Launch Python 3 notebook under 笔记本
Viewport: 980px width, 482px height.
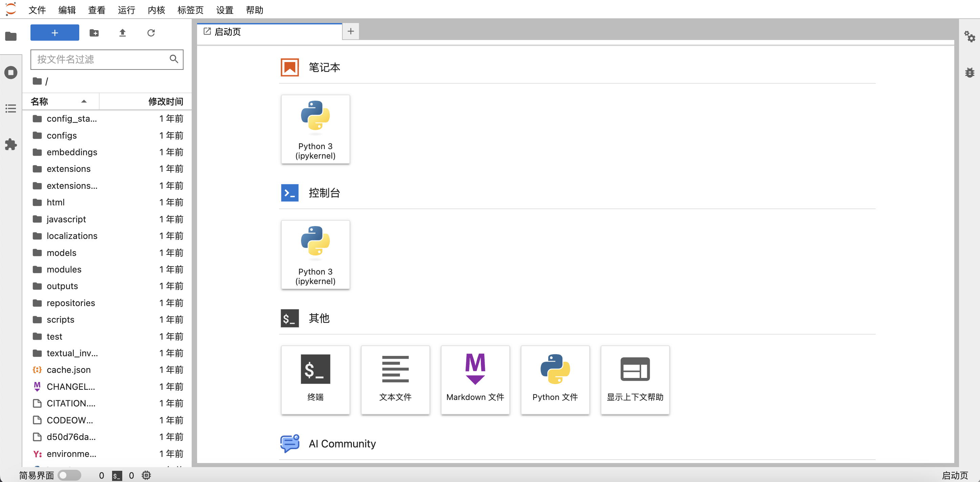pyautogui.click(x=315, y=129)
